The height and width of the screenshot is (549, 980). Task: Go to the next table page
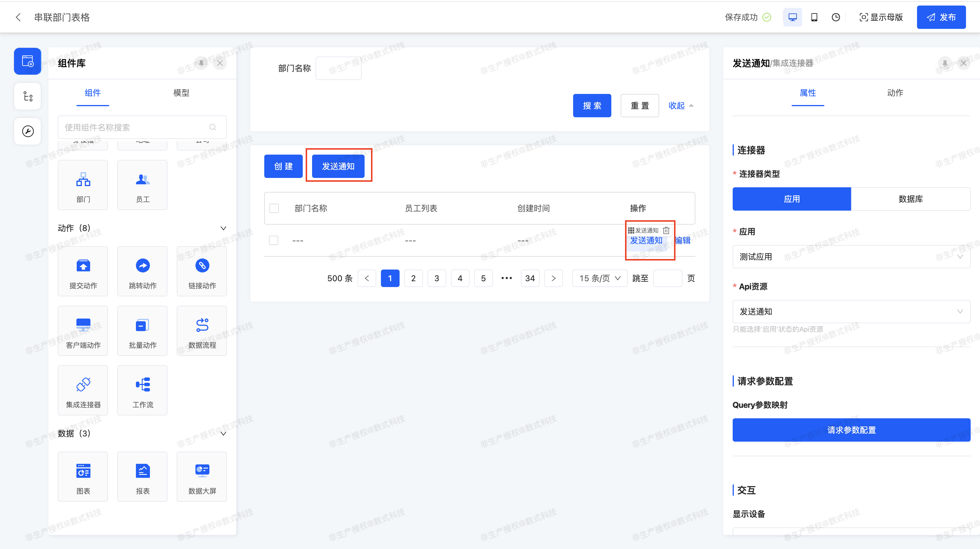point(554,278)
